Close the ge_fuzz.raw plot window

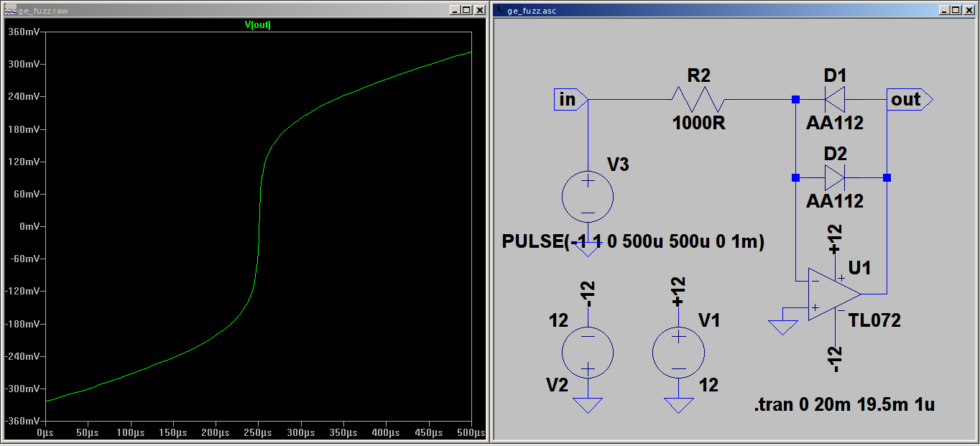click(x=479, y=10)
